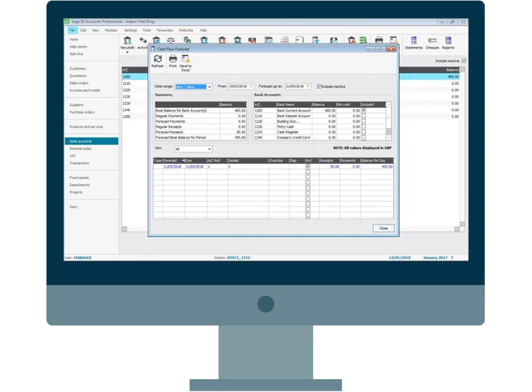Screen dimensions: 532x392
Task: Expand the New/edit dropdown arrow
Action: [x=127, y=52]
